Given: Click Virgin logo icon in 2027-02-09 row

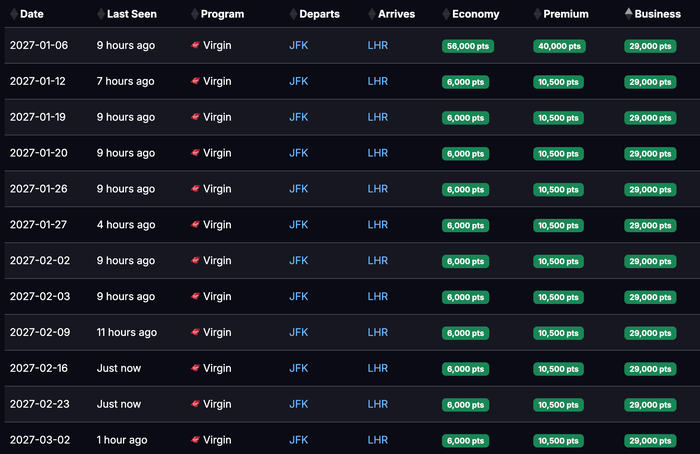Looking at the screenshot, I should tap(195, 332).
